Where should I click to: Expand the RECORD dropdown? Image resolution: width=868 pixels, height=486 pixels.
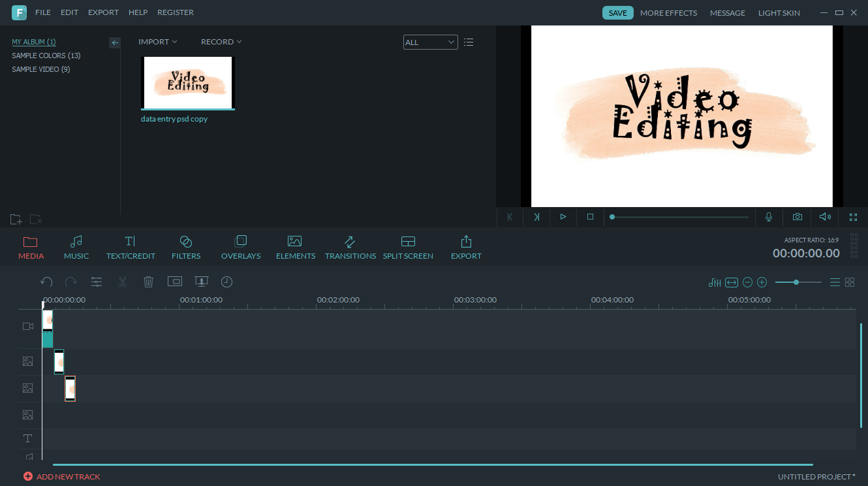[221, 42]
